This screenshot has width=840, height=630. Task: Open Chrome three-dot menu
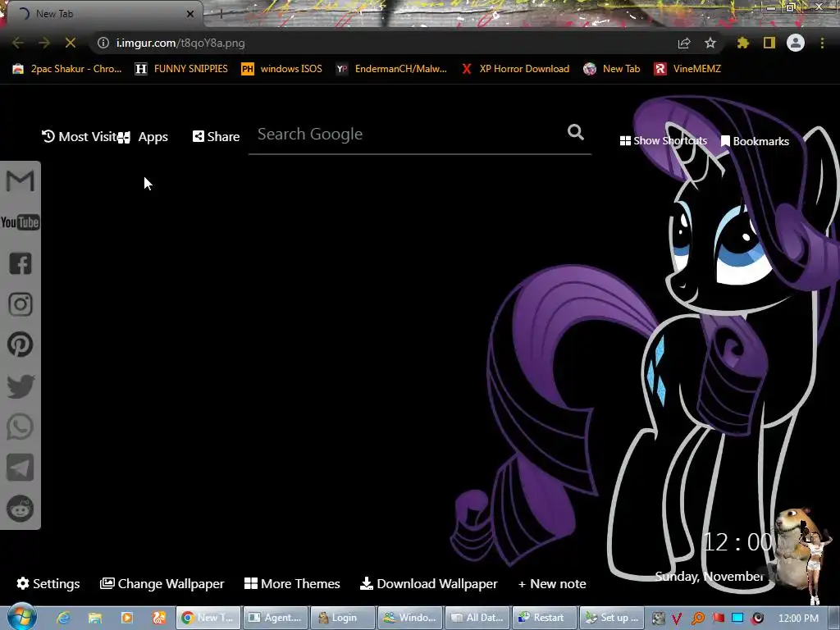click(x=822, y=43)
